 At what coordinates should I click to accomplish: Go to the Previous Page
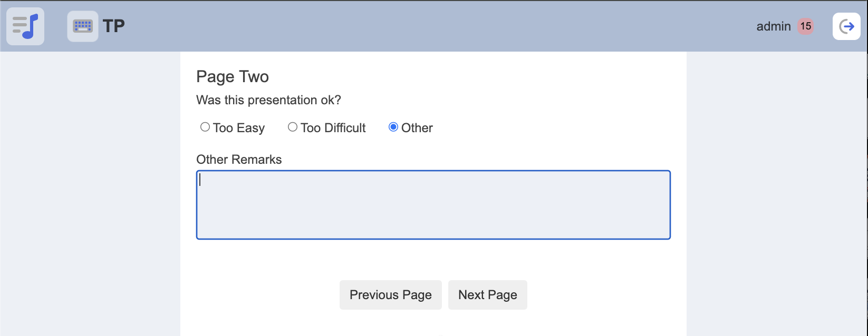point(391,295)
